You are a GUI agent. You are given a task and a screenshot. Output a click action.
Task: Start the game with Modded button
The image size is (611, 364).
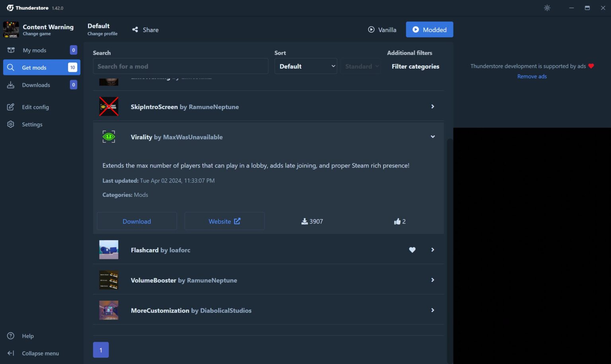click(429, 30)
